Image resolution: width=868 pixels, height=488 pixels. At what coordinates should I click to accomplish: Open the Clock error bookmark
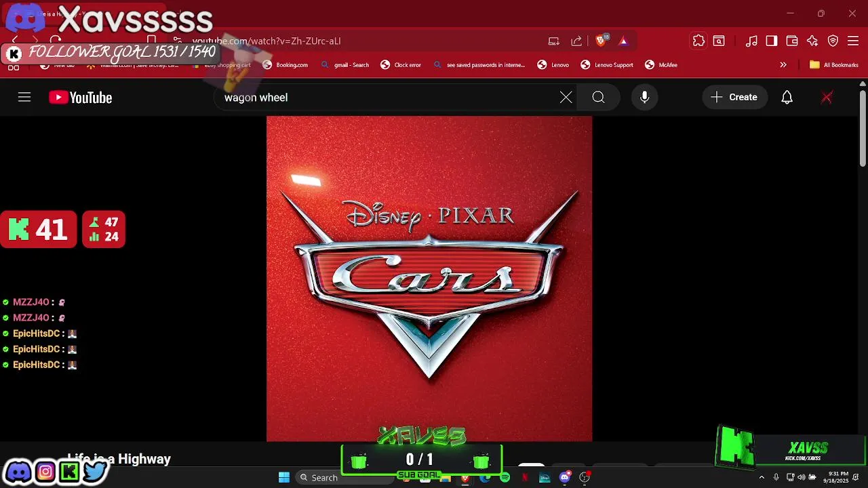pos(401,65)
